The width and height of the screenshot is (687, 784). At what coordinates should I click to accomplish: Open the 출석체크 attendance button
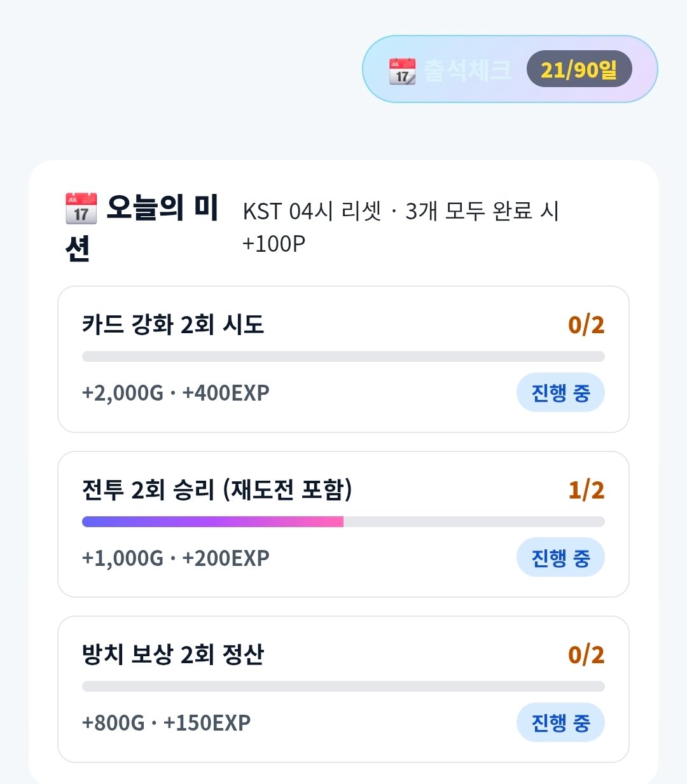click(x=510, y=69)
